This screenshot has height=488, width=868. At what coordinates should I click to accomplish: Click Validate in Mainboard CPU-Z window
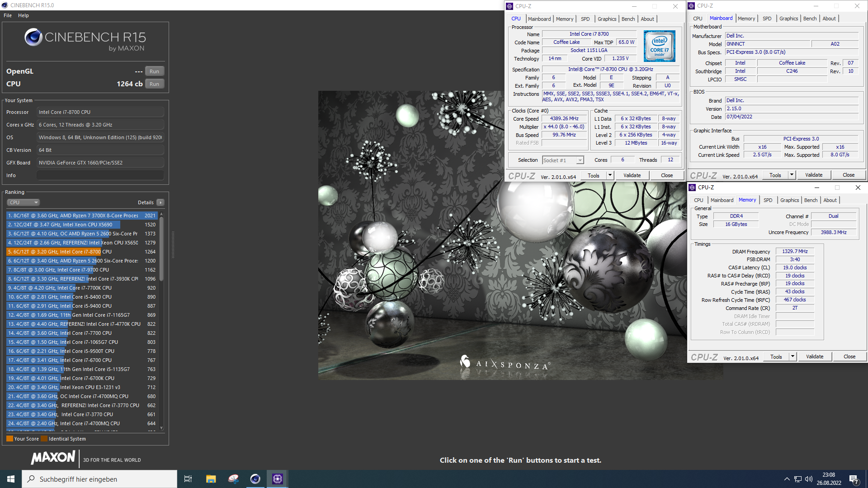pyautogui.click(x=814, y=175)
